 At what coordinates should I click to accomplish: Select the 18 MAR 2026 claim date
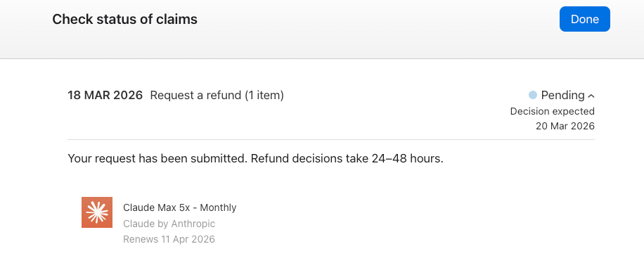[105, 96]
